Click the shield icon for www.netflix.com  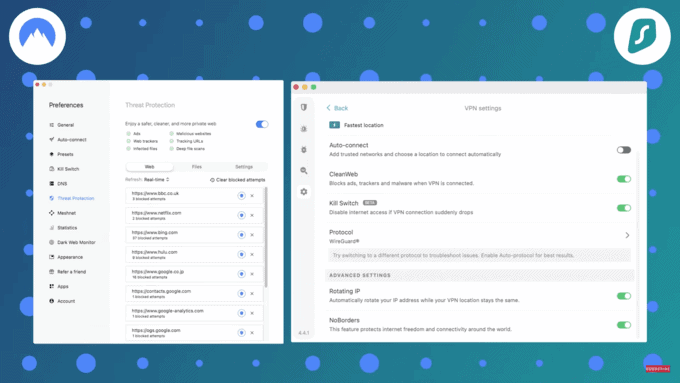click(x=242, y=215)
